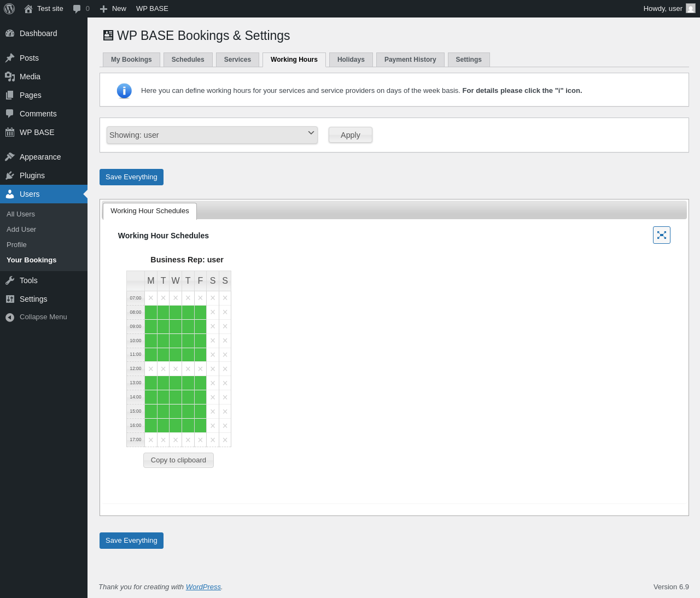Image resolution: width=700 pixels, height=598 pixels.
Task: Toggle Wednesday 12:00 cell to working
Action: click(176, 369)
